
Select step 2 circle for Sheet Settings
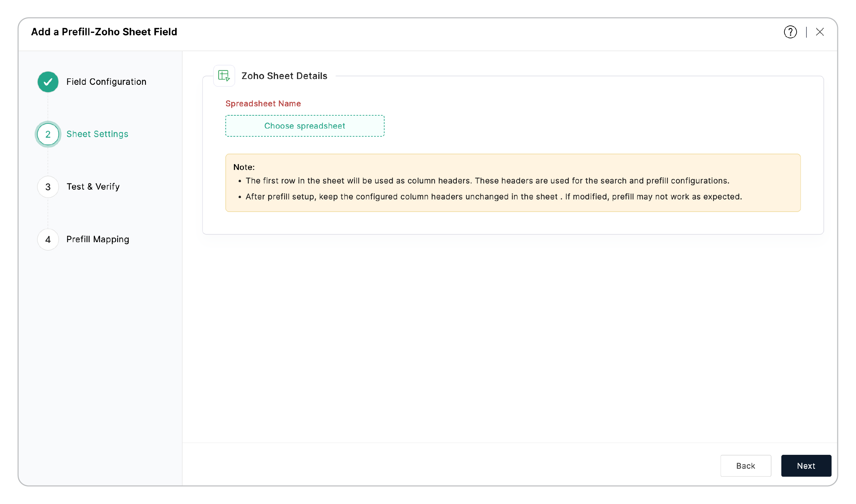pyautogui.click(x=48, y=134)
